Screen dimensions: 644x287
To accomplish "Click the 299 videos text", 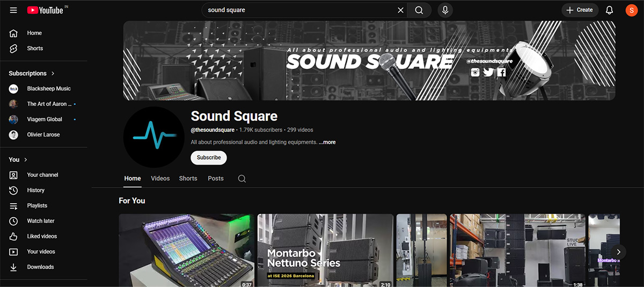I will coord(300,130).
